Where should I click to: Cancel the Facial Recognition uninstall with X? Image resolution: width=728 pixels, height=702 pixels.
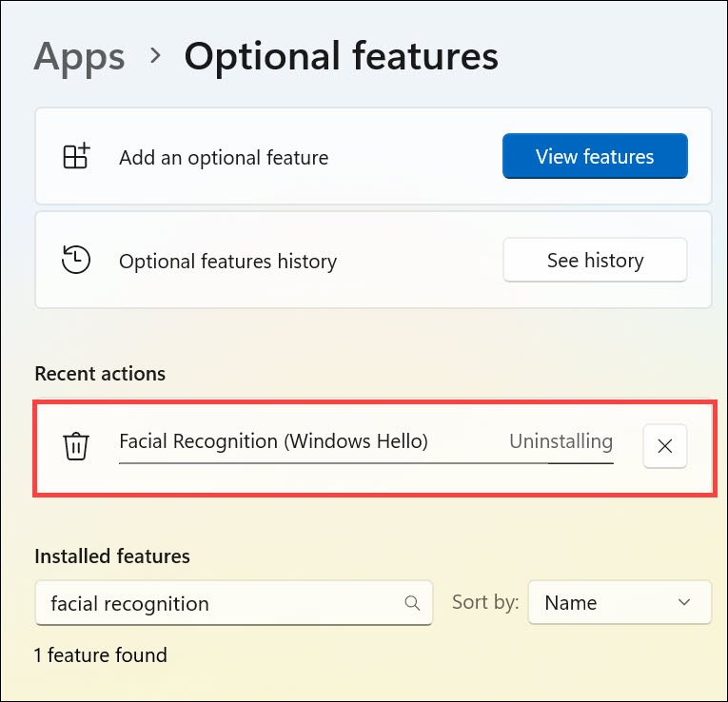[665, 446]
